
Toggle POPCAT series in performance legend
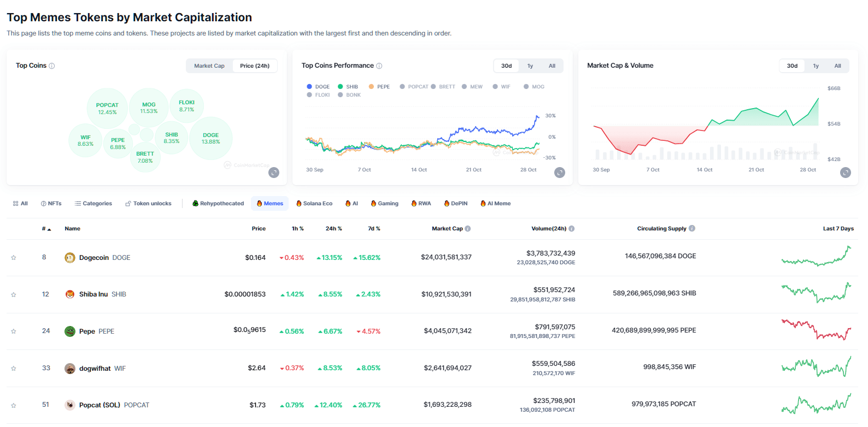click(x=414, y=87)
